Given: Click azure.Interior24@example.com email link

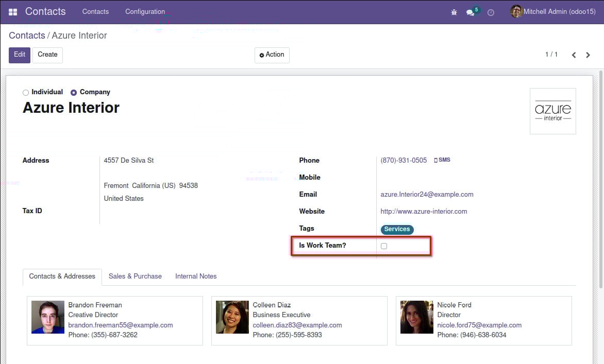Looking at the screenshot, I should point(427,195).
